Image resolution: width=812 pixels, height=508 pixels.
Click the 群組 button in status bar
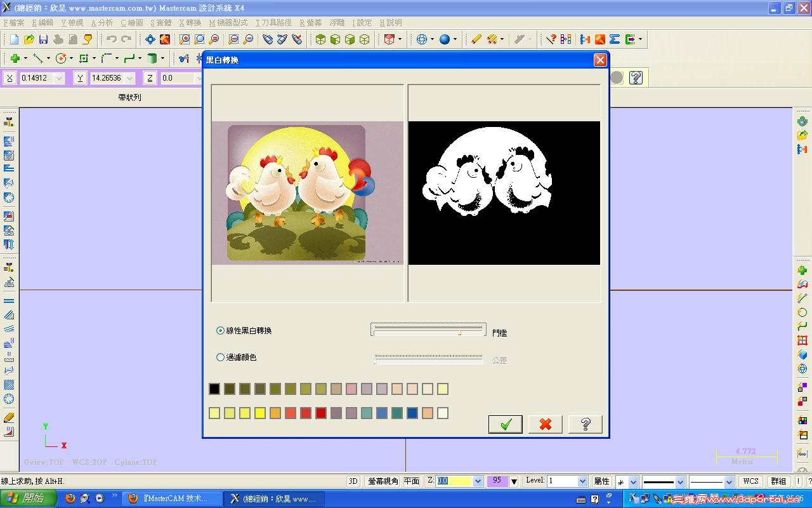point(778,481)
